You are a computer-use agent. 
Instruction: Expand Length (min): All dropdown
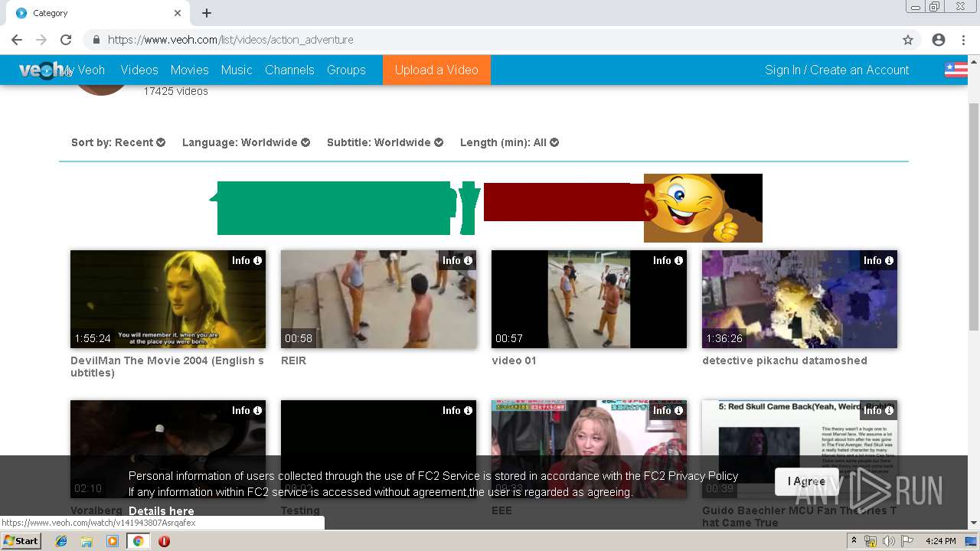click(509, 142)
